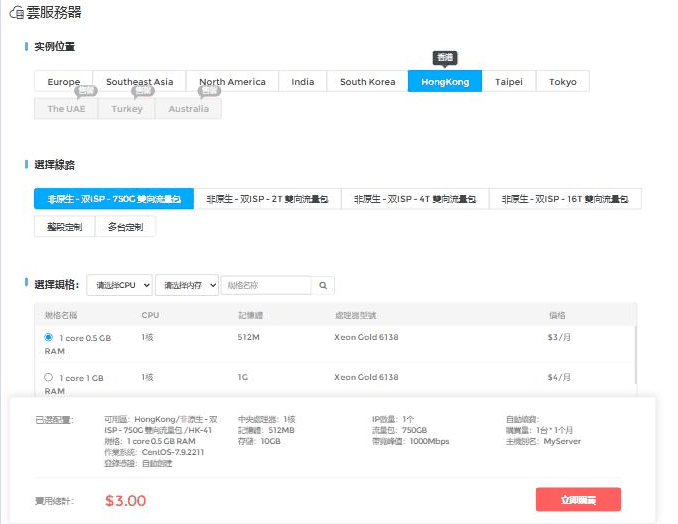Click the disabled Australia location
Image resolution: width=678 pixels, height=524 pixels.
189,109
